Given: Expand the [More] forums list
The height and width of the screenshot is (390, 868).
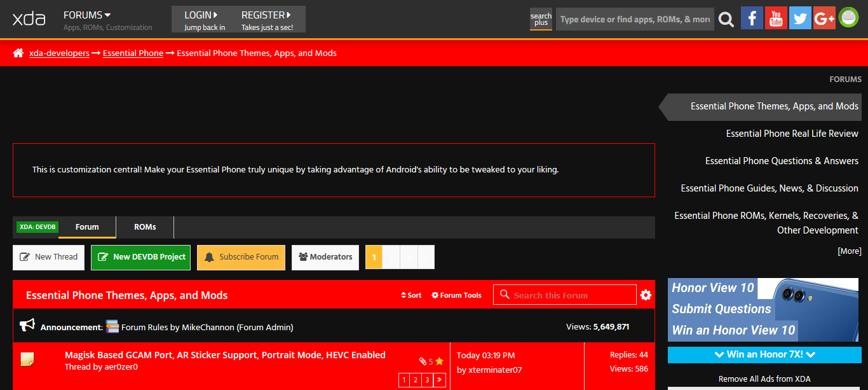Looking at the screenshot, I should [850, 251].
